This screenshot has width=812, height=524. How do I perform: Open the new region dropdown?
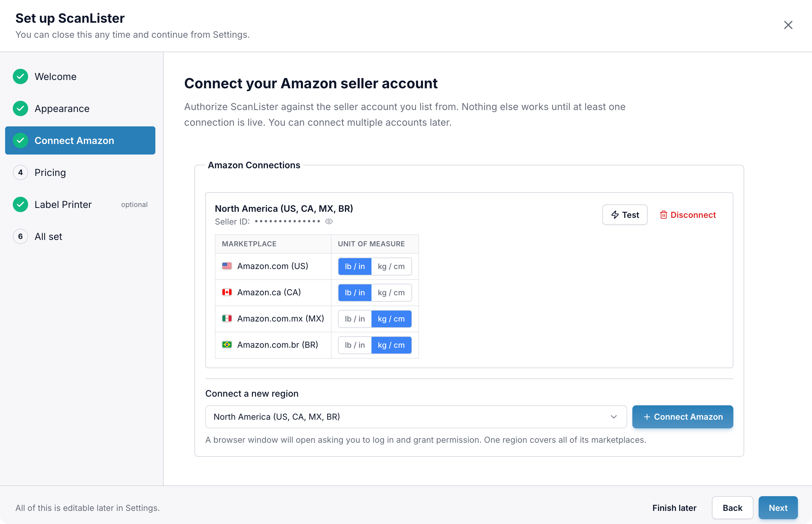pyautogui.click(x=416, y=417)
